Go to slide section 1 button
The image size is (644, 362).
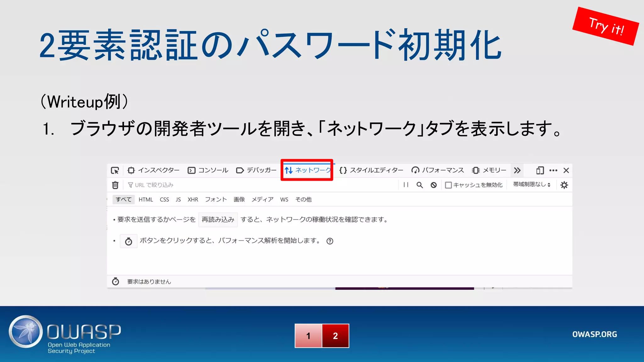click(308, 336)
